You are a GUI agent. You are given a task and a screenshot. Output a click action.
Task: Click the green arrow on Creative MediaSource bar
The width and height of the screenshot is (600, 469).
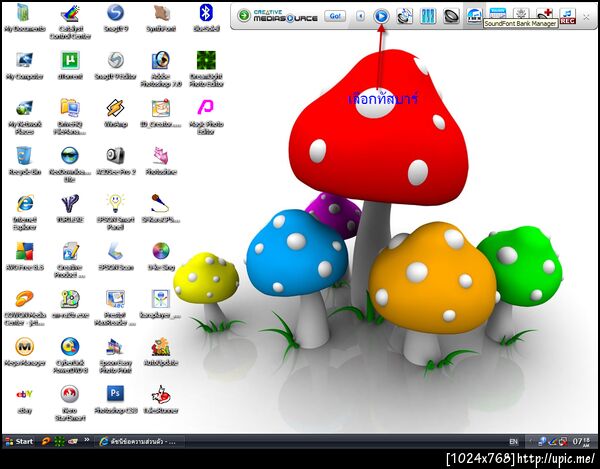pyautogui.click(x=243, y=16)
